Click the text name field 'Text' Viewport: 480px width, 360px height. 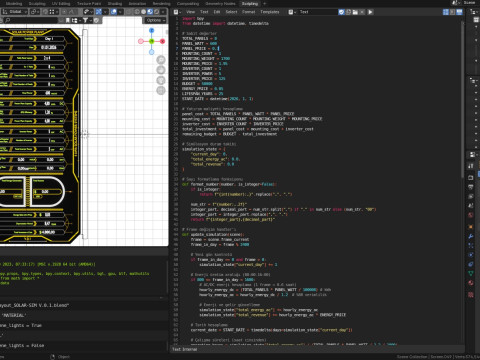pos(317,12)
